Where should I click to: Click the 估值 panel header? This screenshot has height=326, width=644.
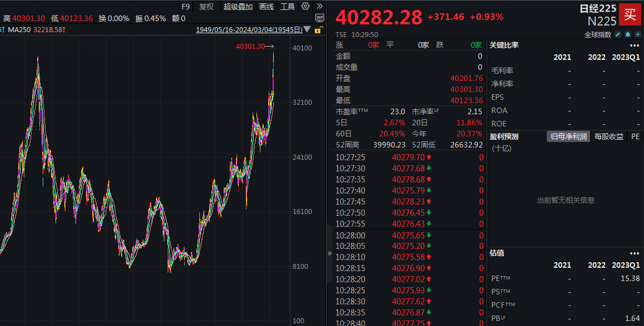[497, 253]
